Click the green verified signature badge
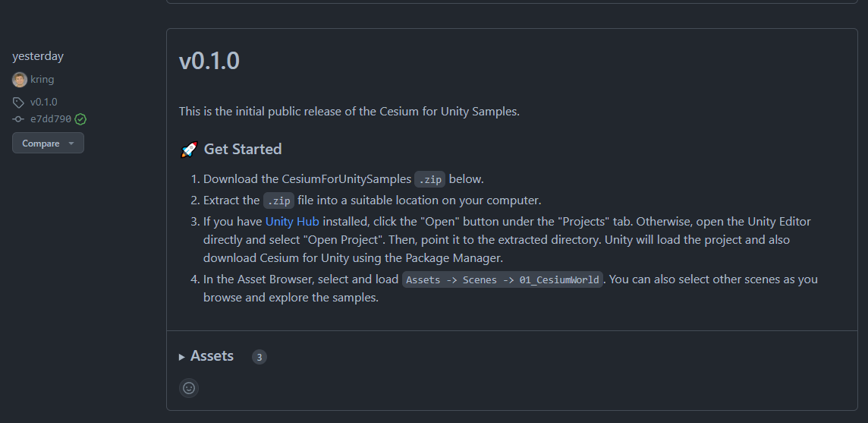 pyautogui.click(x=80, y=119)
